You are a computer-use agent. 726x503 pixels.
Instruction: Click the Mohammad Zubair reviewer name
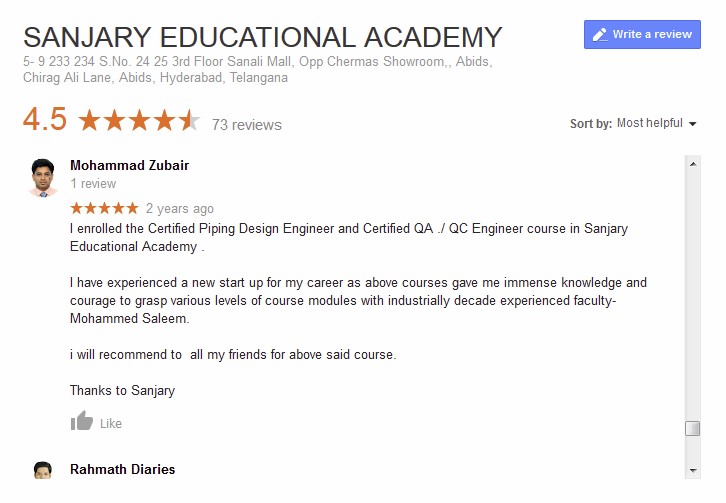point(129,165)
